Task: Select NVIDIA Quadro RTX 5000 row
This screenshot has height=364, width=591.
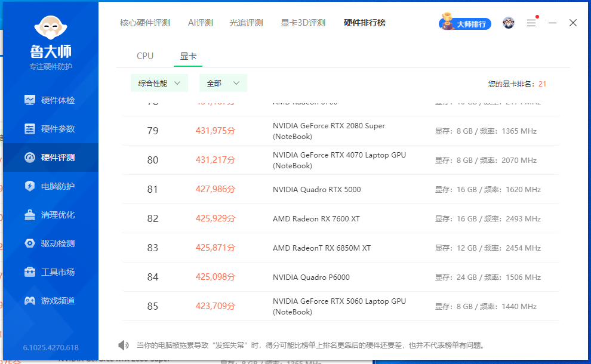Action: click(x=341, y=189)
